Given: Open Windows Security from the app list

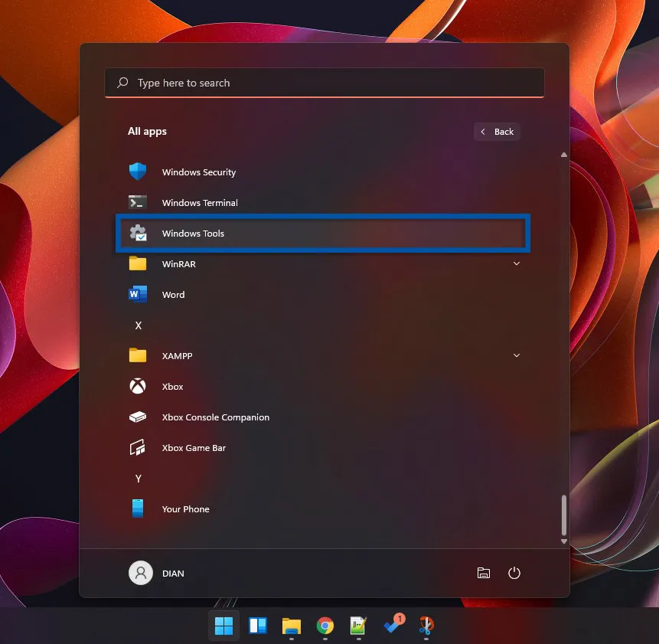Looking at the screenshot, I should pos(198,172).
